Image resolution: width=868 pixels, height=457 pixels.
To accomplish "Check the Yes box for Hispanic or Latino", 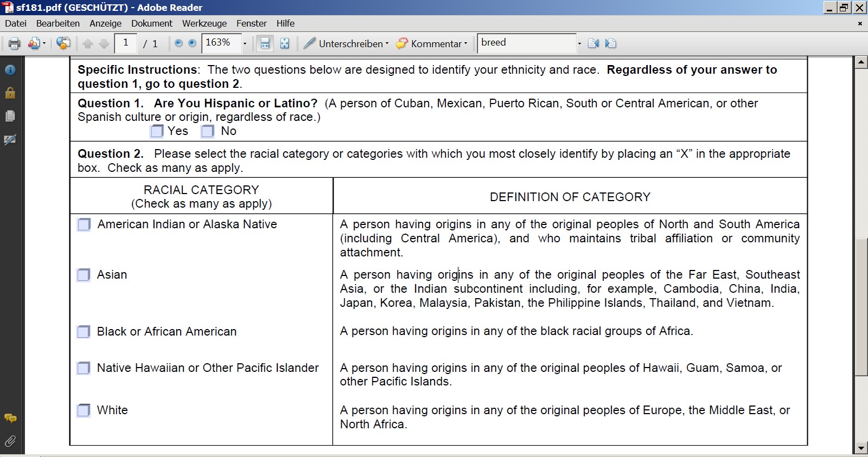I will tap(157, 131).
